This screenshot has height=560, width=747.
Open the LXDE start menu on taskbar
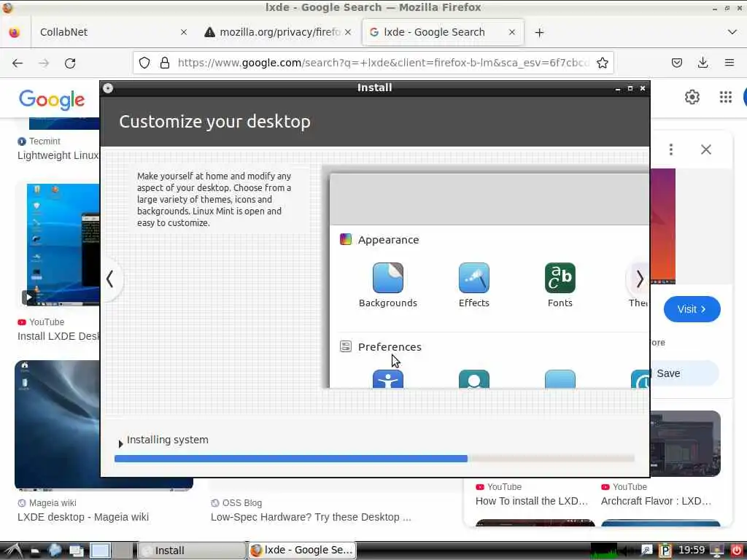pyautogui.click(x=13, y=551)
